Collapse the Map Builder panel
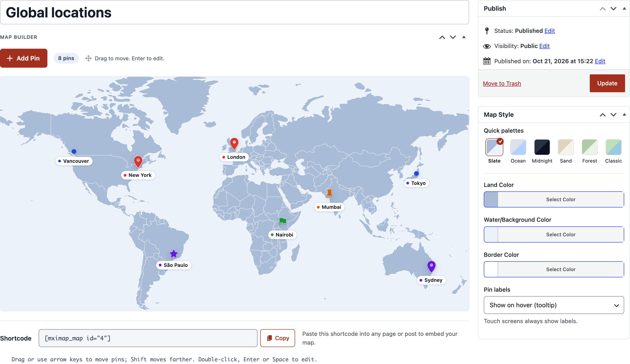The image size is (630, 364). (464, 37)
